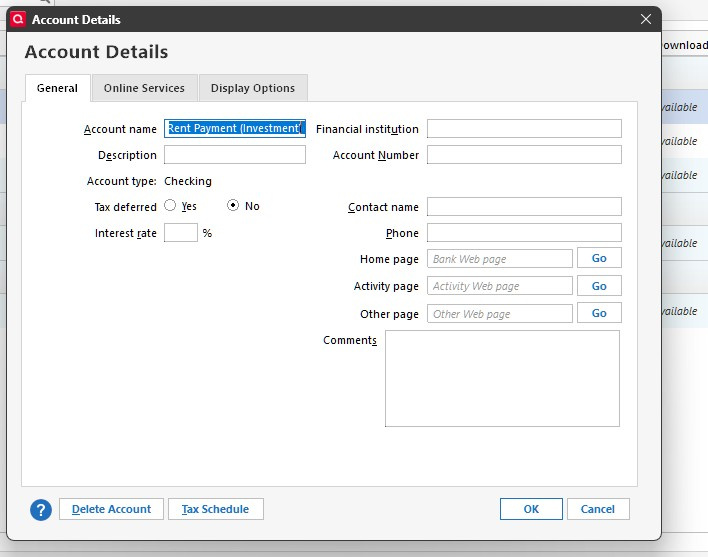Focus the Description text field

point(234,155)
